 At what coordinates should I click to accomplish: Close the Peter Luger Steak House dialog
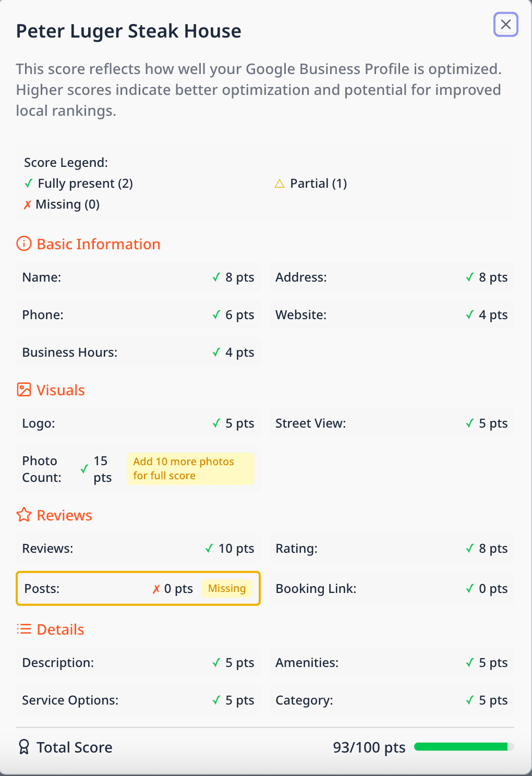[x=505, y=25]
